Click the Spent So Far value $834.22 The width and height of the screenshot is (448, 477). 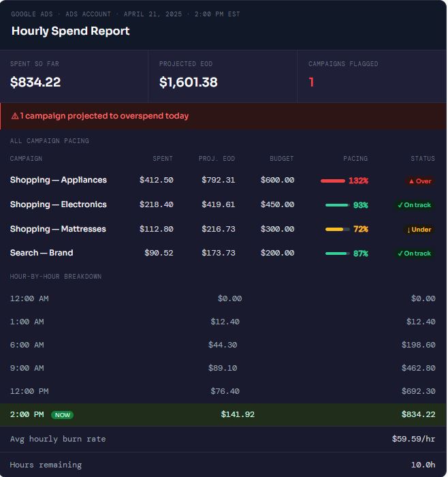click(35, 82)
